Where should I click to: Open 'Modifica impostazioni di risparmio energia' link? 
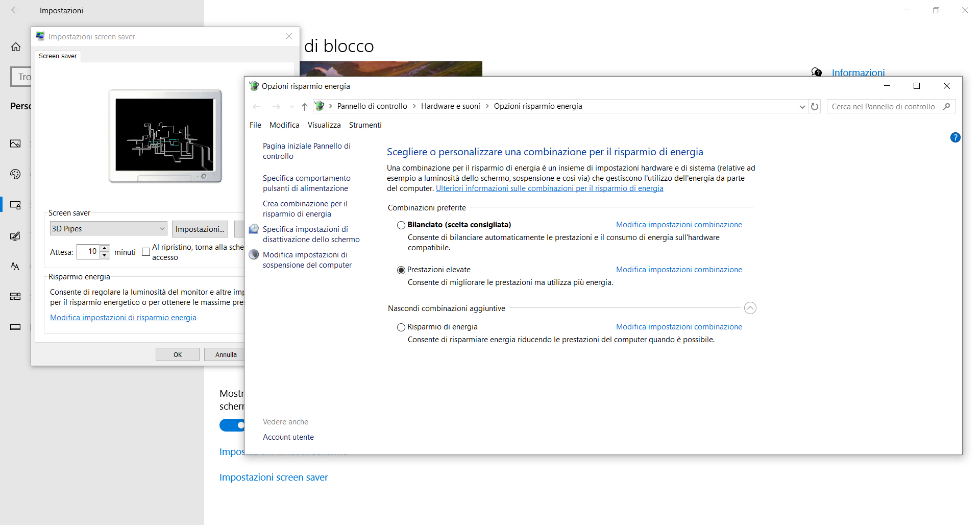tap(123, 318)
